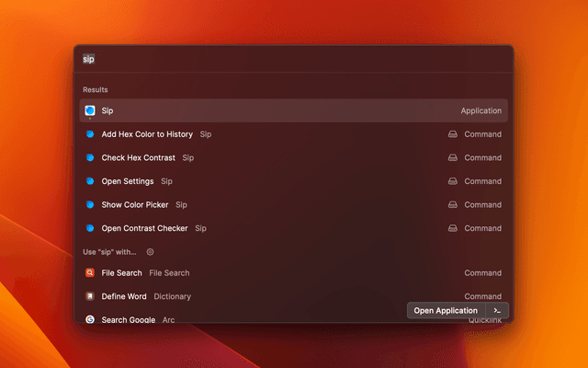Click the tray icon on Check Hex Contrast row
The width and height of the screenshot is (588, 368).
click(x=453, y=157)
